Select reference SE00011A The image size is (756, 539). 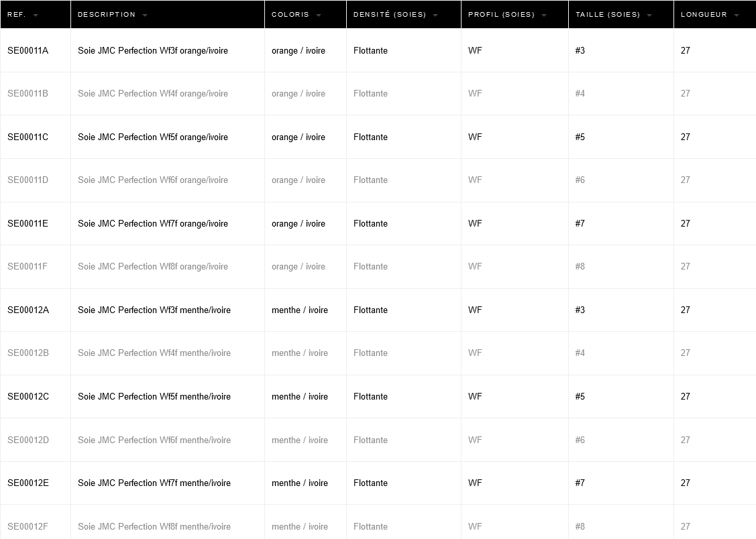(x=28, y=50)
